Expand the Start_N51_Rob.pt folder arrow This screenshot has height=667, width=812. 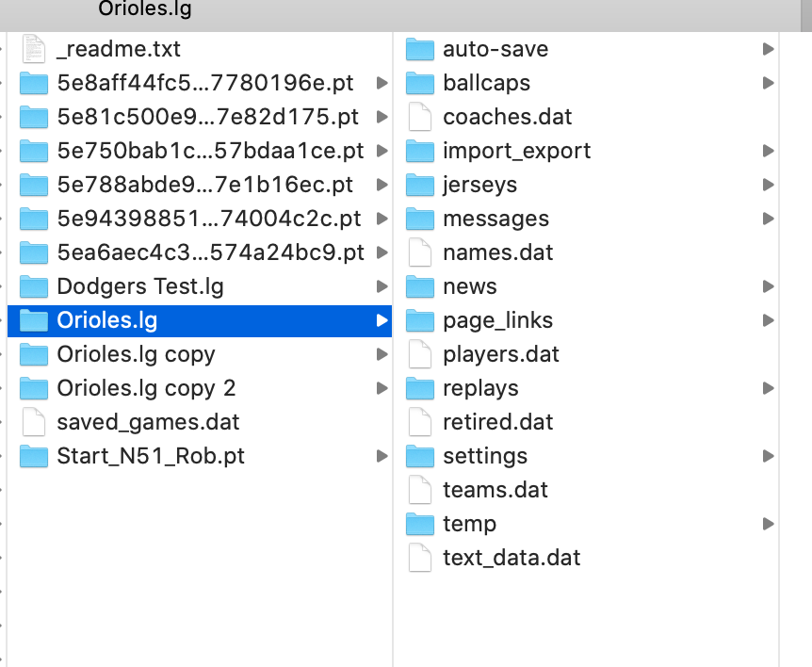382,456
